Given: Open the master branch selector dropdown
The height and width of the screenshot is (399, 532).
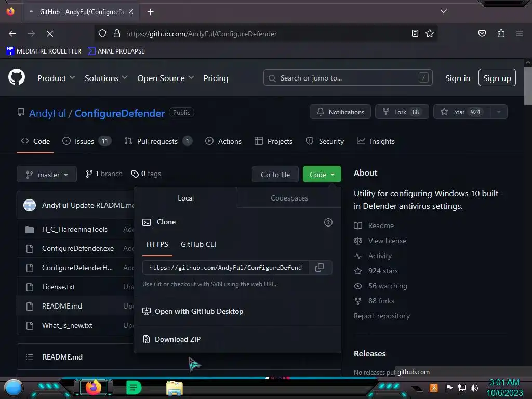Looking at the screenshot, I should point(47,175).
